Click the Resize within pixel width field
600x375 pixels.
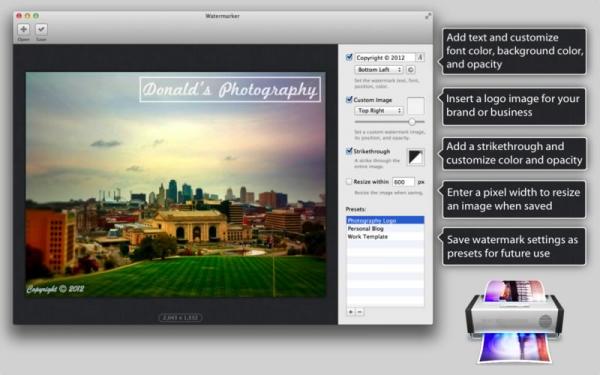403,182
